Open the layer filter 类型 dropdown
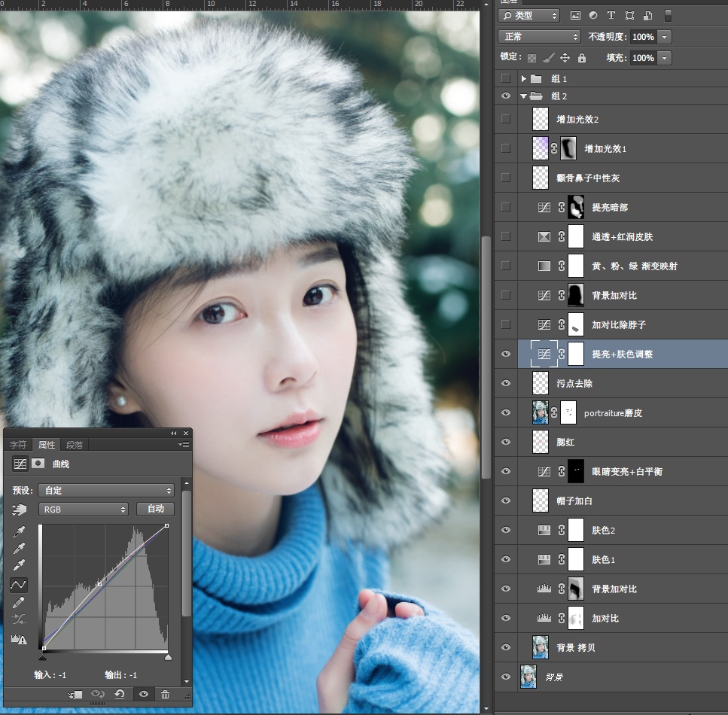This screenshot has height=715, width=728. pyautogui.click(x=529, y=15)
